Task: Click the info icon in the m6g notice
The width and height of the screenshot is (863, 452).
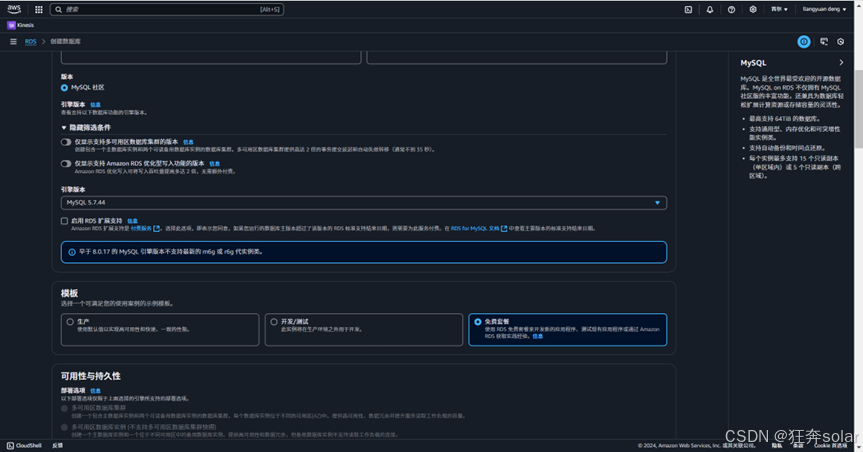Action: pyautogui.click(x=72, y=252)
